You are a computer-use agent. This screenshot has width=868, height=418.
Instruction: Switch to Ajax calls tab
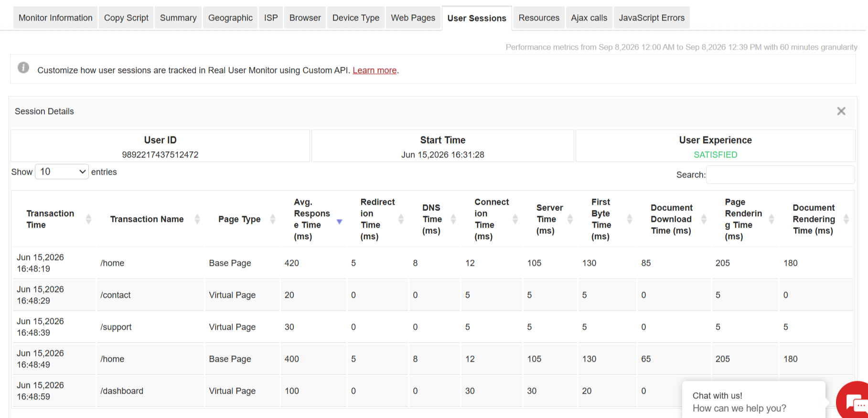pos(589,18)
